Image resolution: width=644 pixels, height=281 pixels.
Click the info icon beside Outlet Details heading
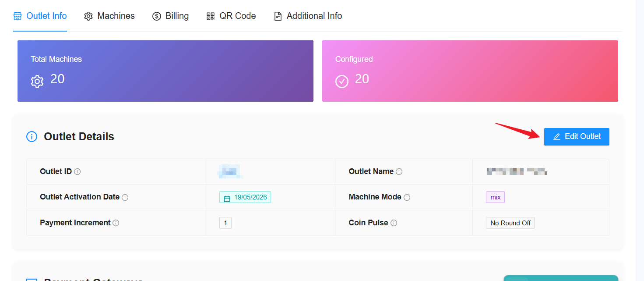(x=32, y=137)
